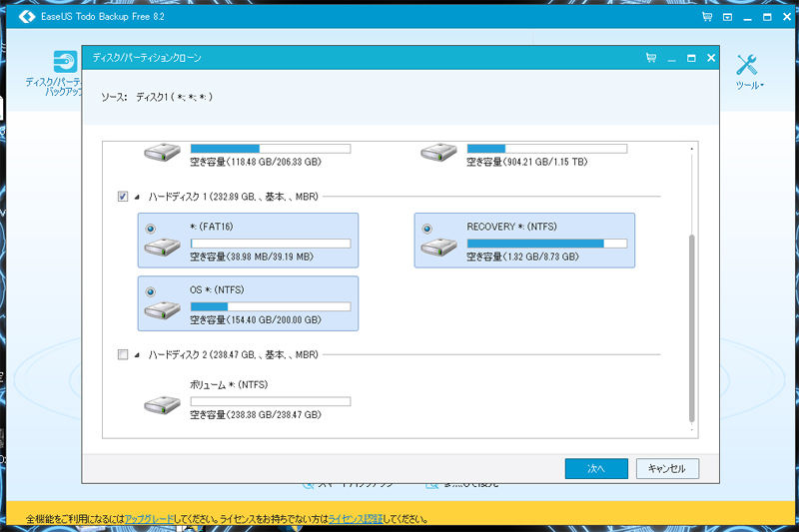The width and height of the screenshot is (799, 532).
Task: Click the OS partition usage bar
Action: (271, 306)
